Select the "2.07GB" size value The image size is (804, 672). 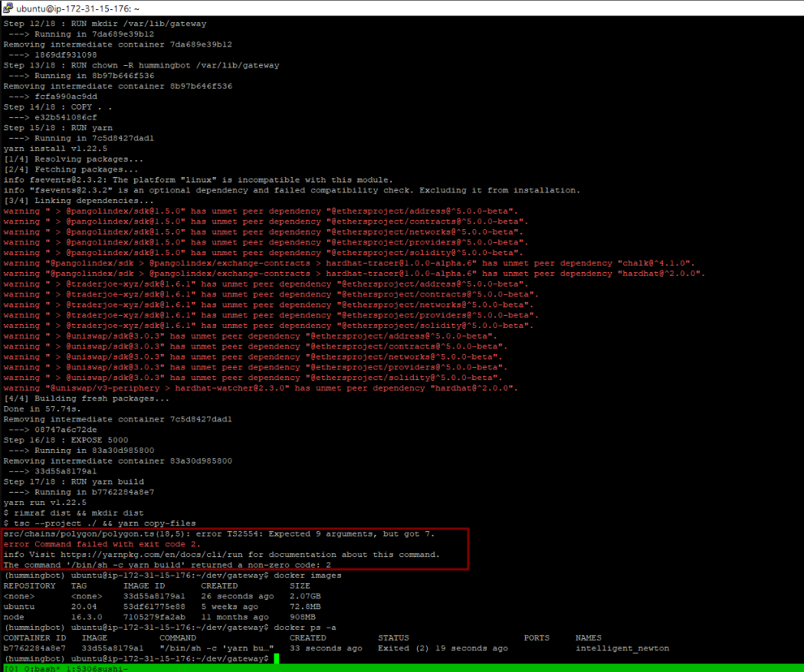tap(305, 597)
